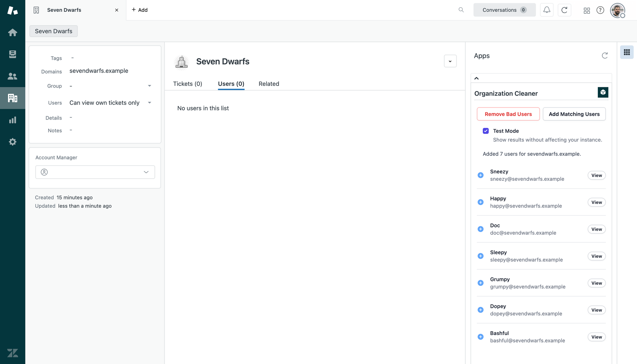Open the Home icon in sidebar

(x=12, y=32)
